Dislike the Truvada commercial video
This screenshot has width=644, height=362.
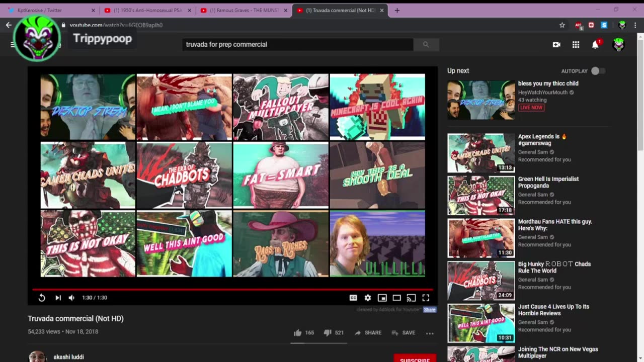[334, 332]
